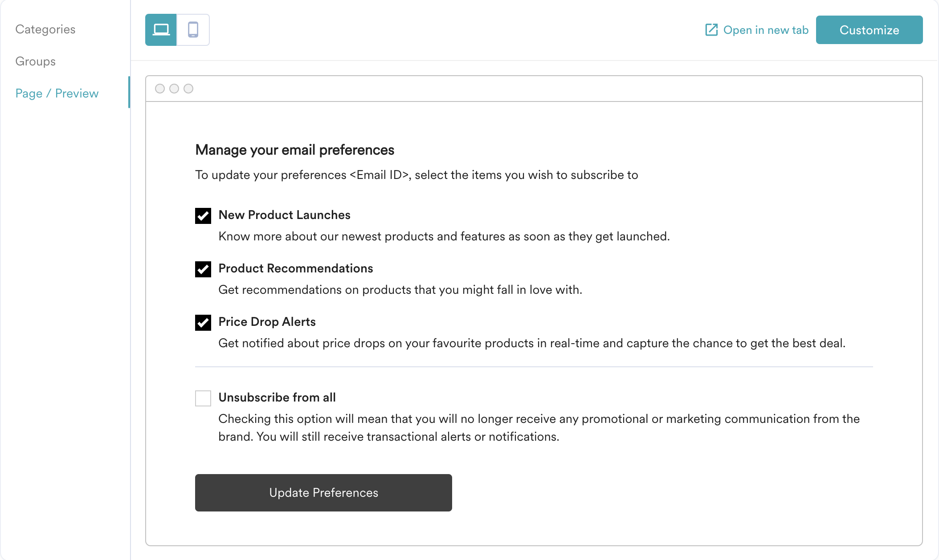Uncheck Price Drop Alerts checkbox
Screen dimensions: 939x560
[203, 323]
